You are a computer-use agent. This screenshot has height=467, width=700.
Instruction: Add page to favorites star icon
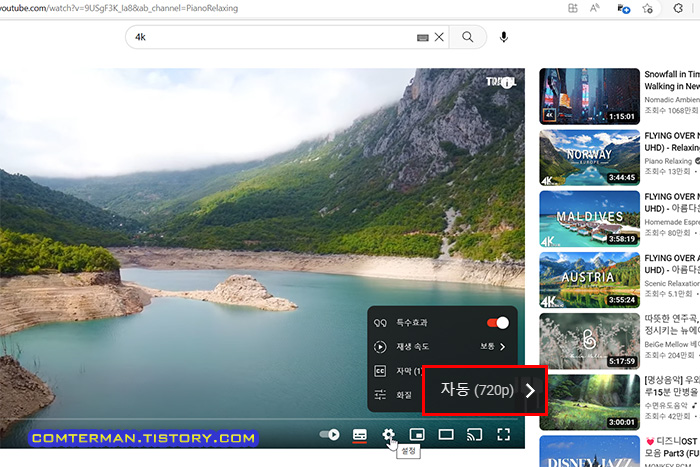[647, 8]
